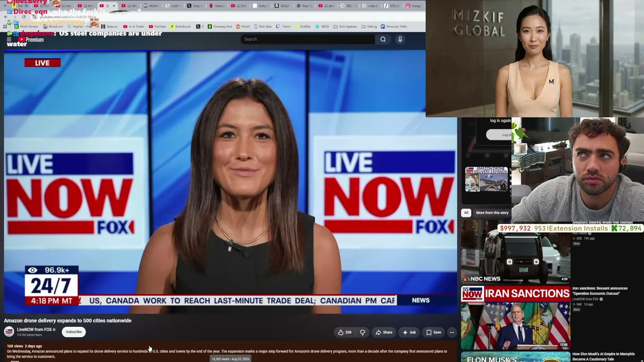The height and width of the screenshot is (362, 644).
Task: Open the LiveNOW from FOX channel avatar
Action: (x=9, y=332)
